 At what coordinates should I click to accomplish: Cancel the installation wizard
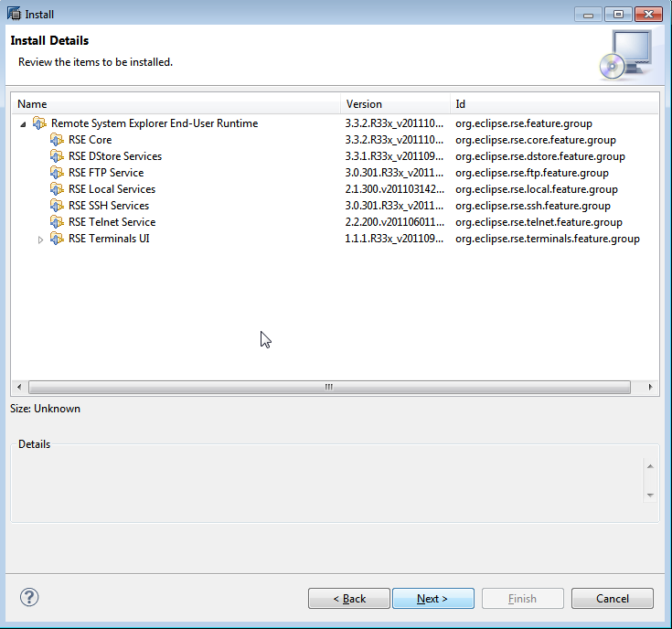[612, 598]
